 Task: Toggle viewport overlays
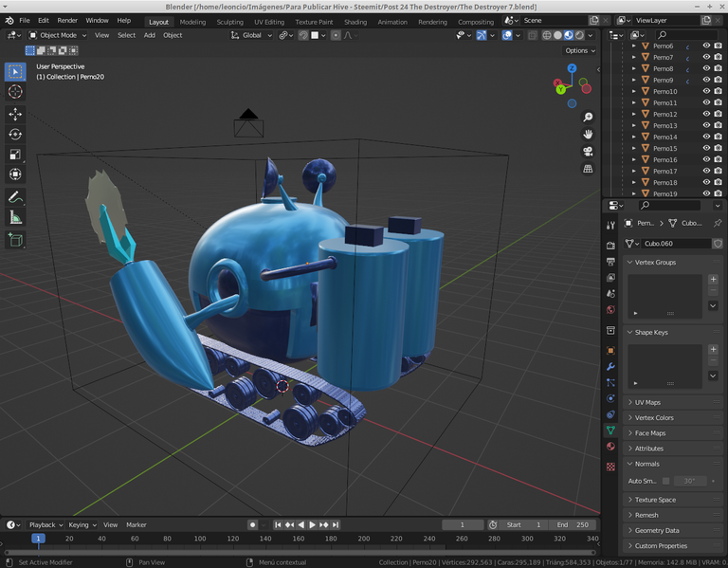click(x=507, y=35)
